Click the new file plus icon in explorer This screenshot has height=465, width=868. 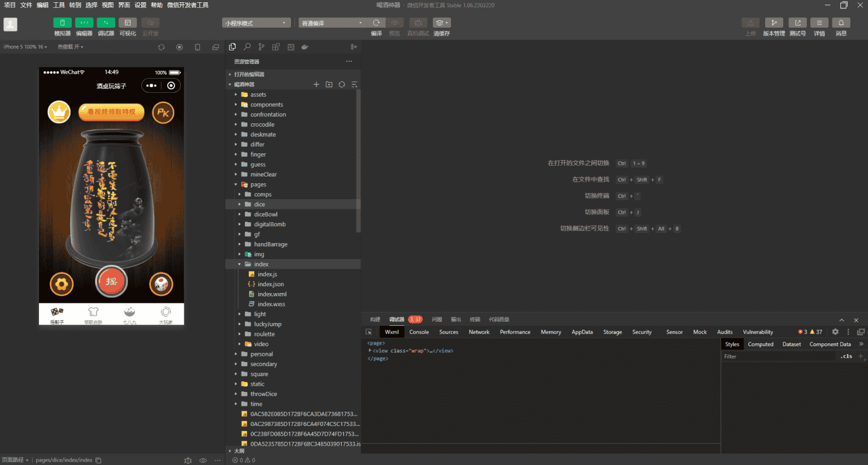(x=316, y=84)
